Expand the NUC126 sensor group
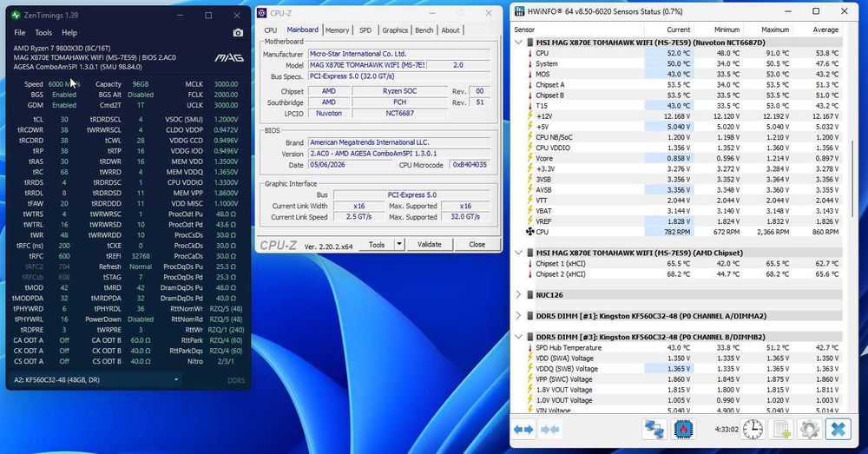 tap(518, 295)
